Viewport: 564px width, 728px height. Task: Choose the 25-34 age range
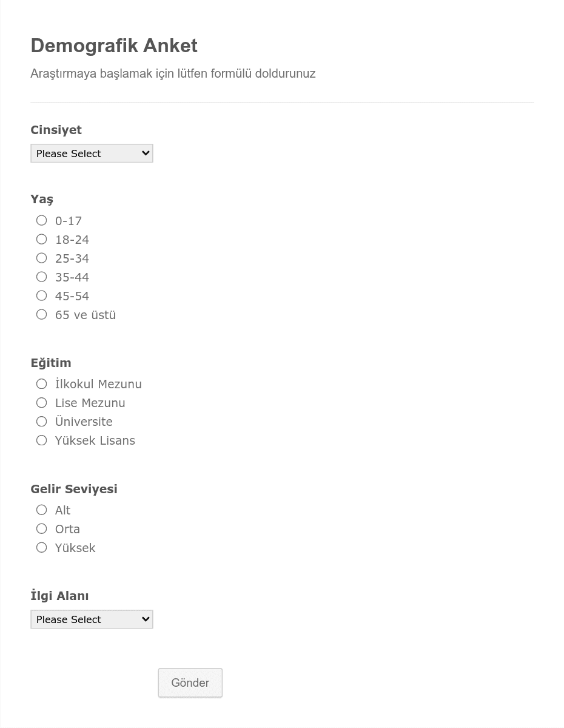tap(41, 258)
